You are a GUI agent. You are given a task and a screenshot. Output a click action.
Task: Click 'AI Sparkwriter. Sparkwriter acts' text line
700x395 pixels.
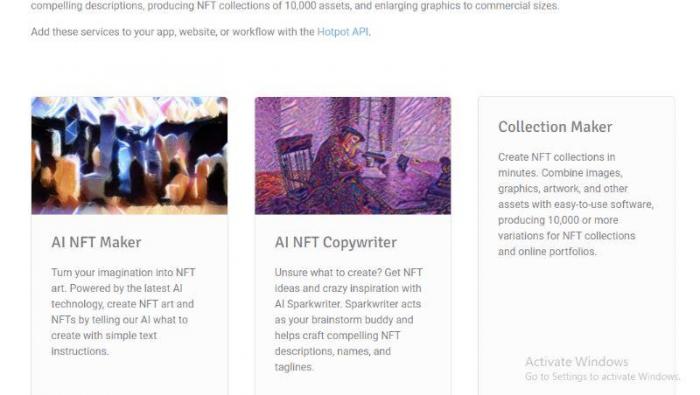348,304
